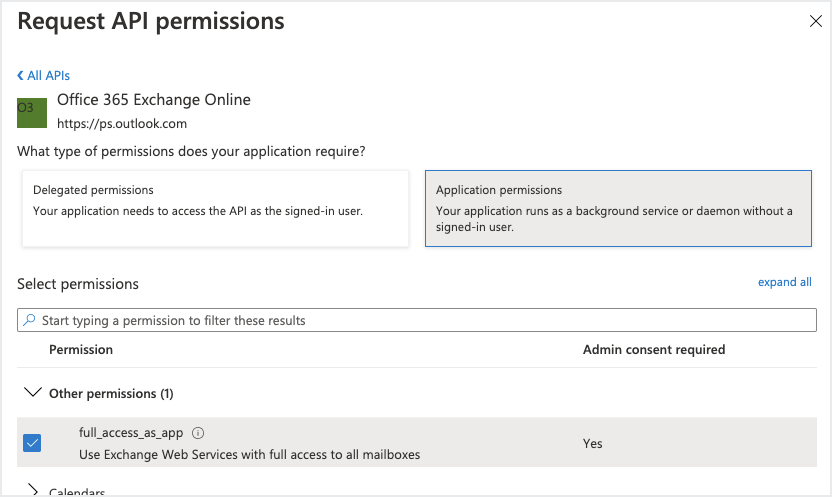The width and height of the screenshot is (832, 497).
Task: Click the Office 365 Exchange Online green icon
Action: pyautogui.click(x=32, y=113)
